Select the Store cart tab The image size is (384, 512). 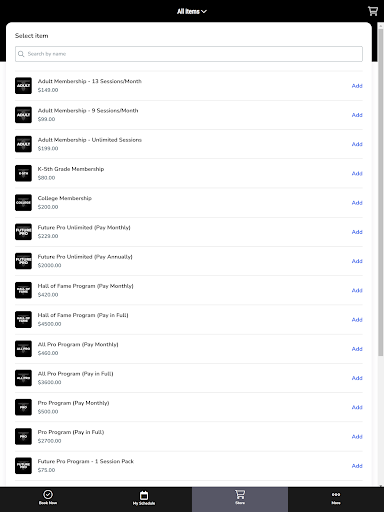[x=240, y=497]
